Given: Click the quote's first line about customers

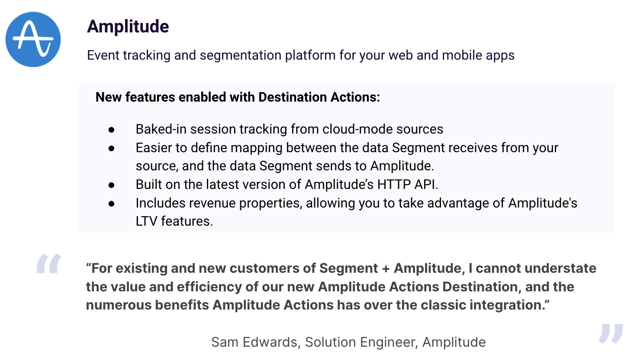Looking at the screenshot, I should click(341, 268).
